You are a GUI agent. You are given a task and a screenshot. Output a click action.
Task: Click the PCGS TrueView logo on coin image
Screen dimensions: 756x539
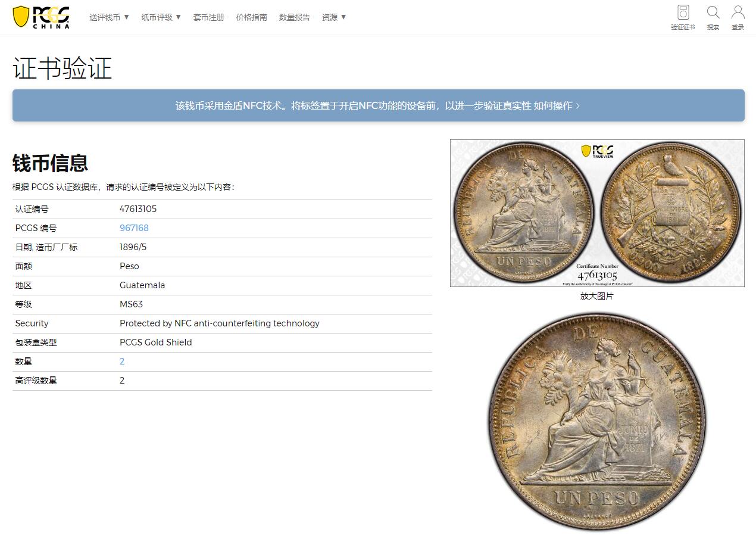(597, 151)
